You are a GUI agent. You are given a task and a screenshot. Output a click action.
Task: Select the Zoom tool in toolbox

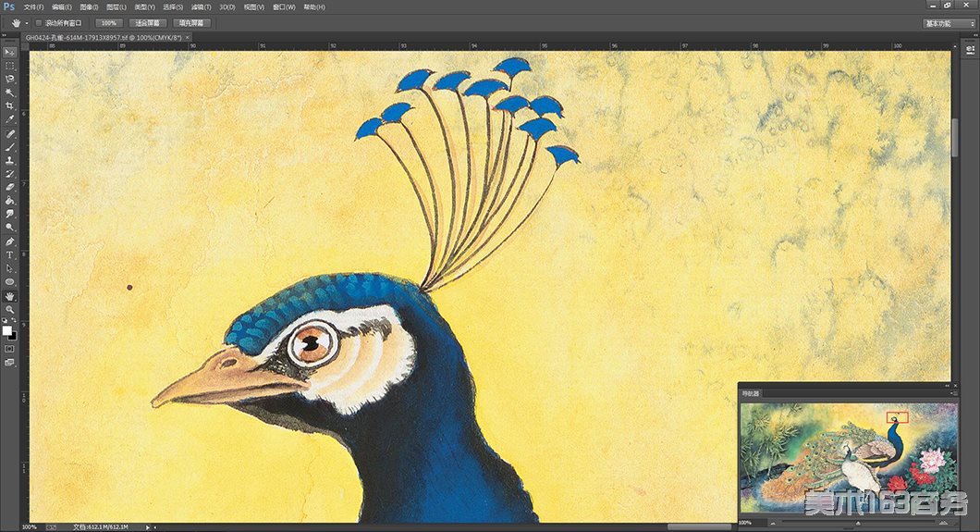(9, 309)
